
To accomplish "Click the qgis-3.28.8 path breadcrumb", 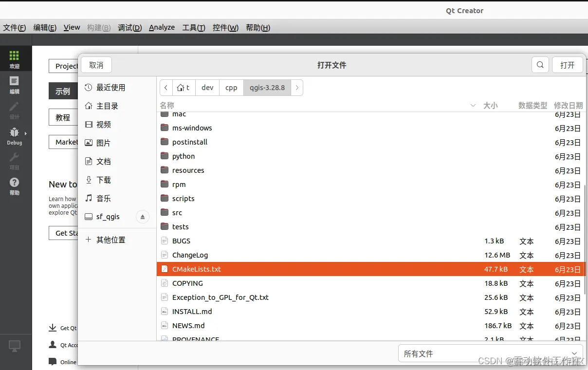I will pyautogui.click(x=267, y=88).
